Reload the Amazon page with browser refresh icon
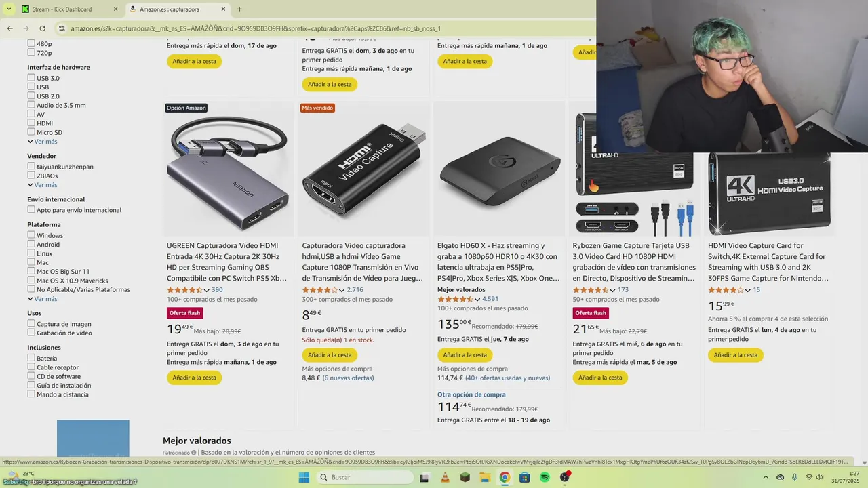Image resolution: width=868 pixels, height=488 pixels. point(42,28)
